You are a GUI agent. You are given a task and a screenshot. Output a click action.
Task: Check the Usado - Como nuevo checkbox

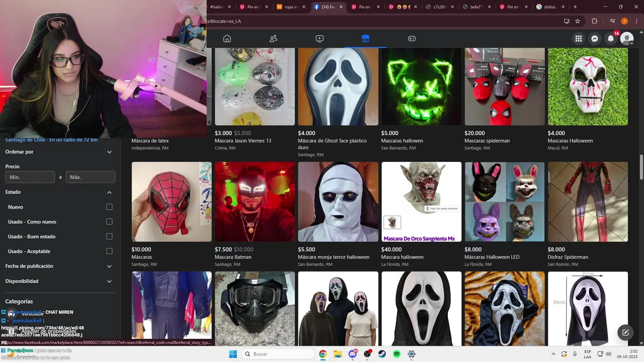109,222
